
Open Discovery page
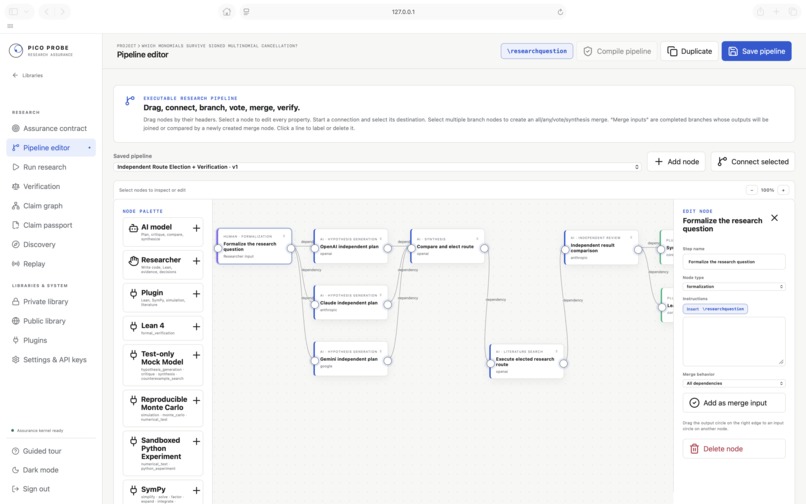pos(51,244)
